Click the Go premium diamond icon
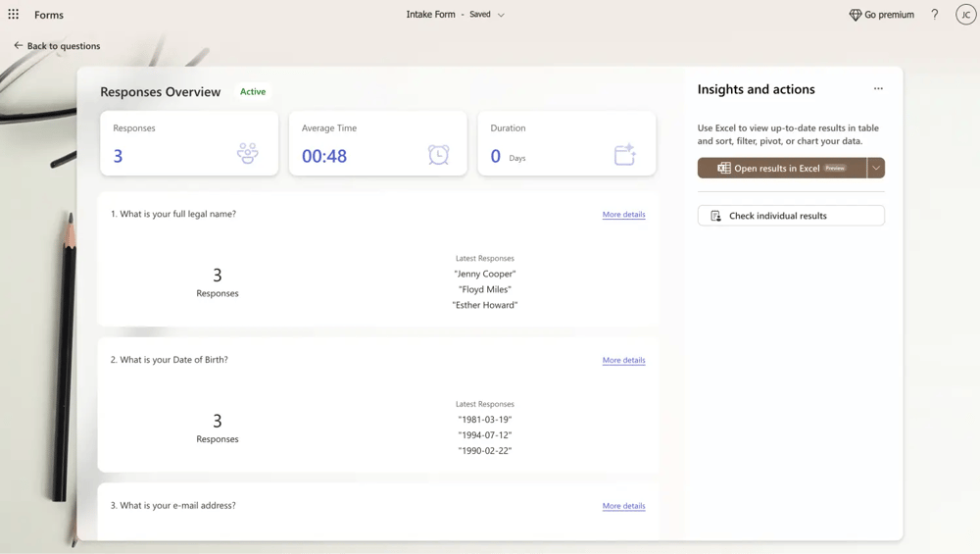 [x=855, y=15]
